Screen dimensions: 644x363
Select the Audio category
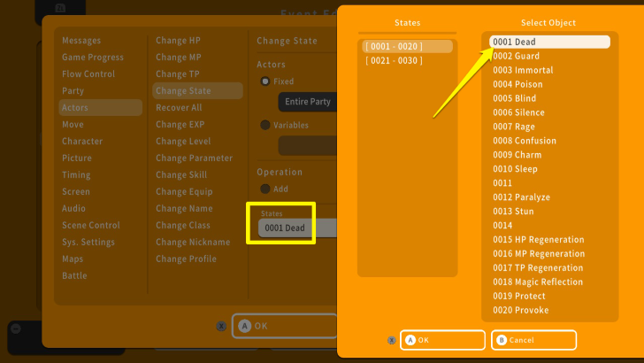73,208
